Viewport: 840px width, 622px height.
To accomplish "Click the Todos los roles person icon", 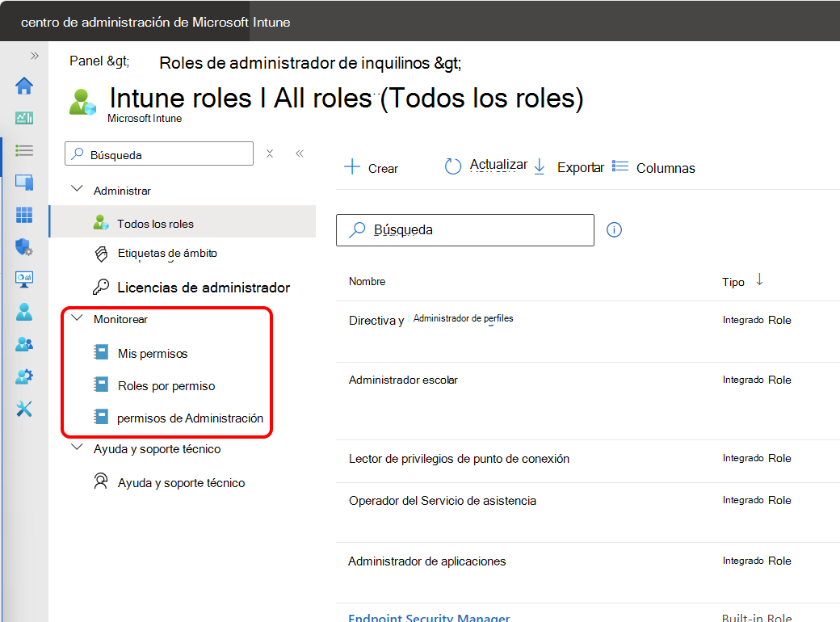I will tap(101, 222).
